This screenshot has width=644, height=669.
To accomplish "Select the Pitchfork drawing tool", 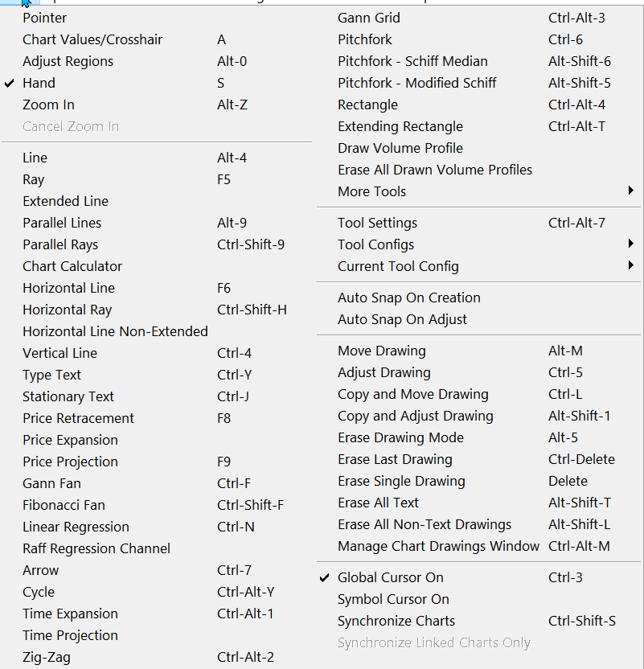I will [365, 39].
